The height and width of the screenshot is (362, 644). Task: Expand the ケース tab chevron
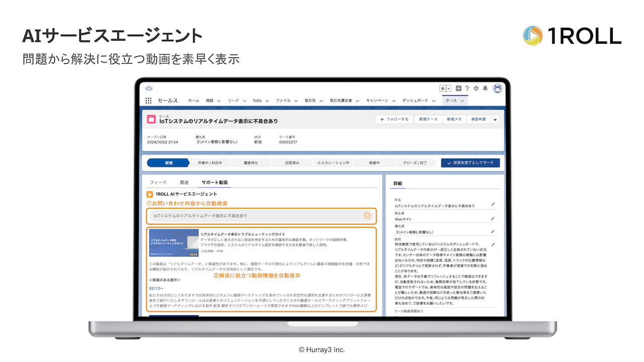pos(462,101)
